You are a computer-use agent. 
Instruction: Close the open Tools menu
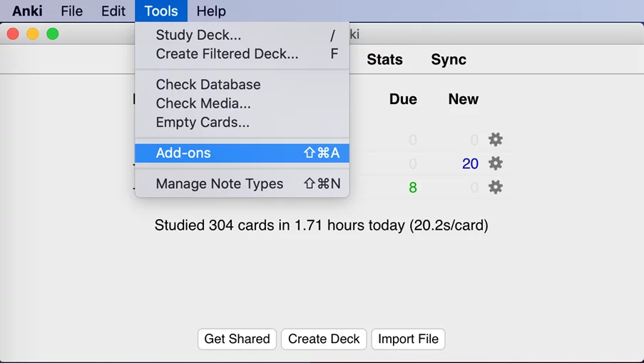[161, 11]
